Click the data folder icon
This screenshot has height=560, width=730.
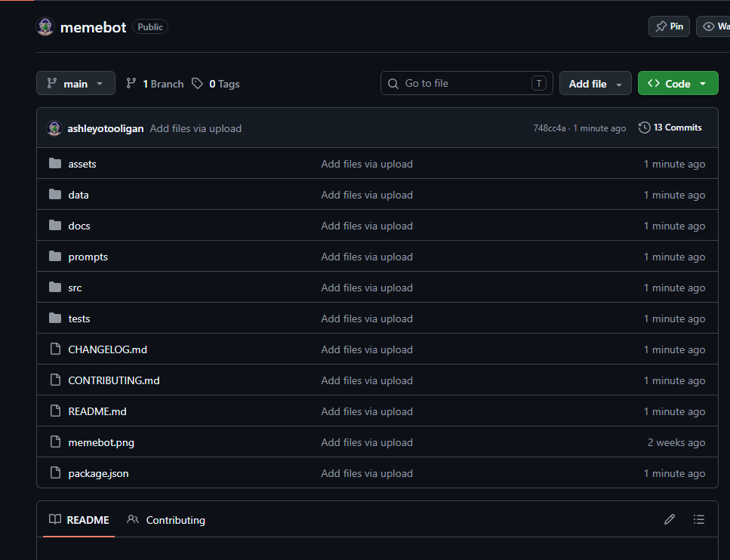[55, 194]
